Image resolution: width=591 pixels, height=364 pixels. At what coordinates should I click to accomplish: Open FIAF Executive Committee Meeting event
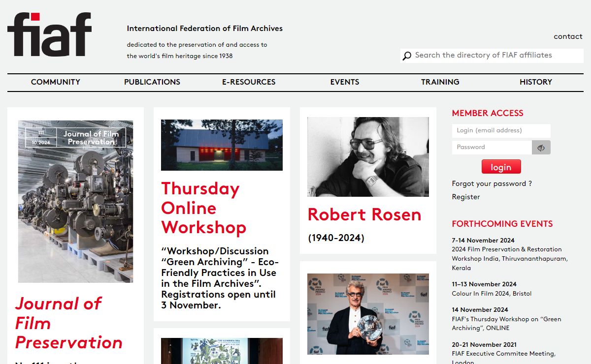[x=504, y=358]
